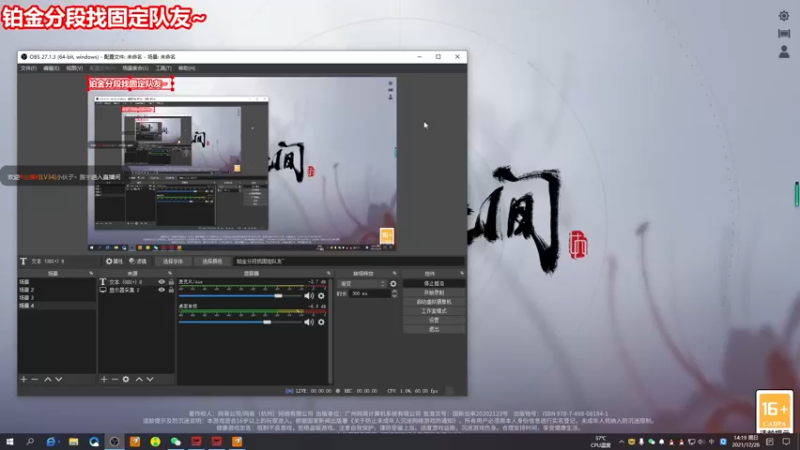This screenshot has height=450, width=800.
Task: Select 场景 3 in Scenes list
Action: pyautogui.click(x=57, y=297)
